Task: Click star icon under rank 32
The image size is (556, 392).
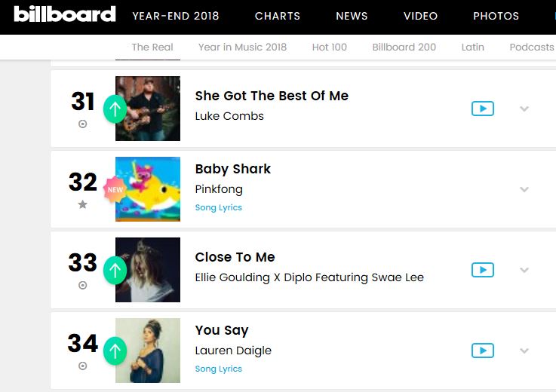Action: point(83,205)
